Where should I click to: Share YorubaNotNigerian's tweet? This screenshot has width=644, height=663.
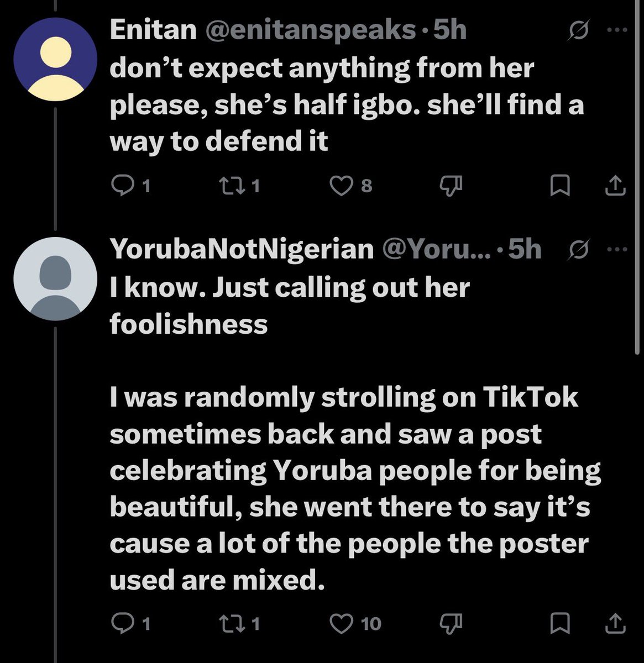pos(615,623)
